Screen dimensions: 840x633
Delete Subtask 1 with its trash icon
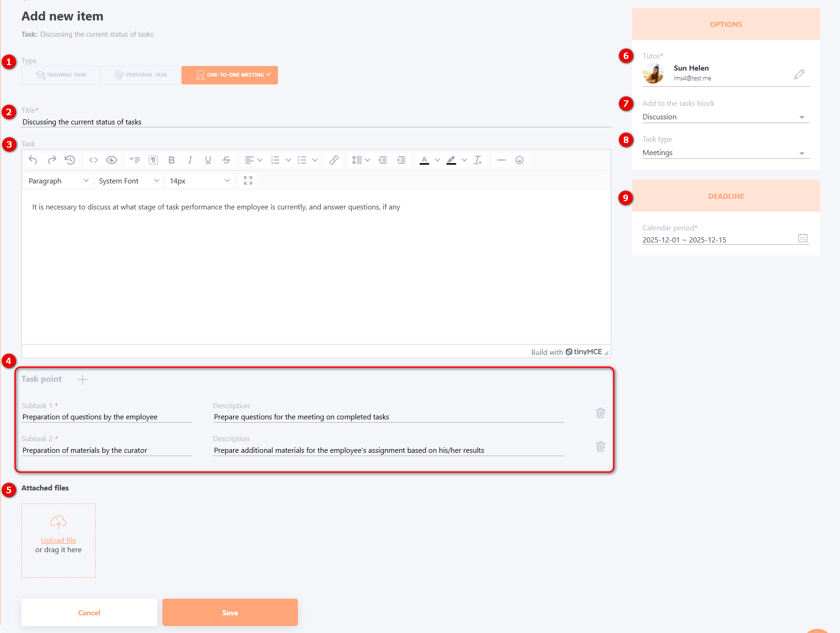(x=600, y=413)
